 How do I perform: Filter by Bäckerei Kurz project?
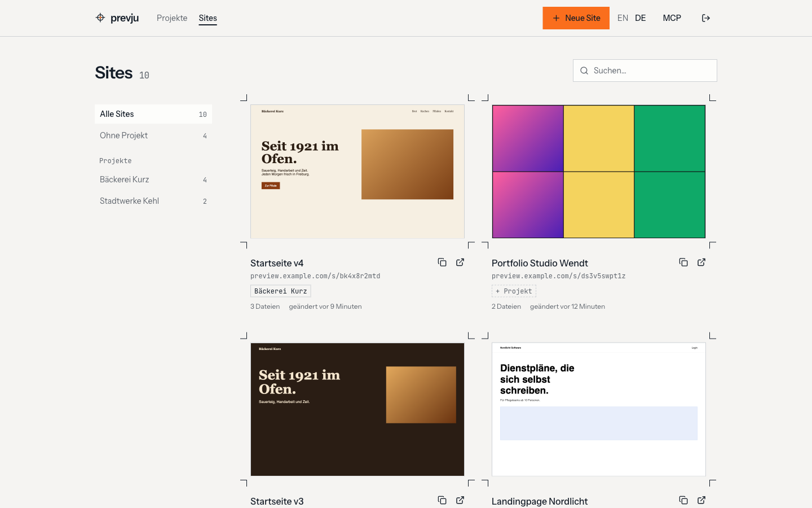pos(153,179)
